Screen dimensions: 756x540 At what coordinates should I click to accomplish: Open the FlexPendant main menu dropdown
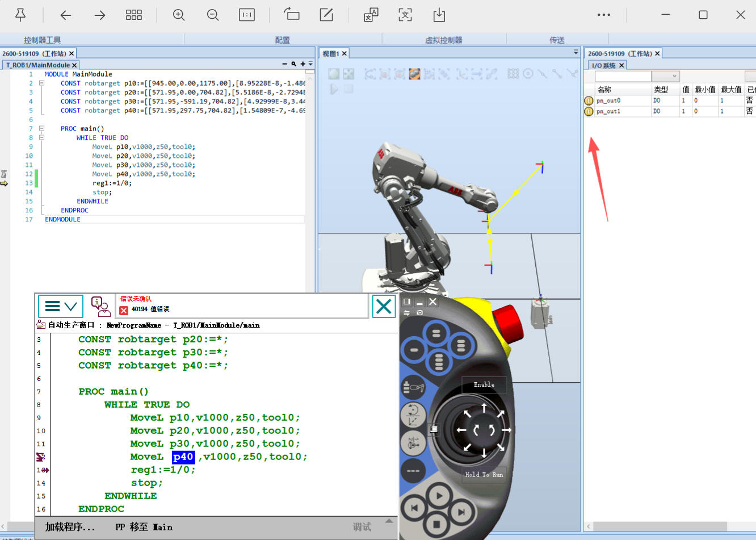(x=61, y=307)
